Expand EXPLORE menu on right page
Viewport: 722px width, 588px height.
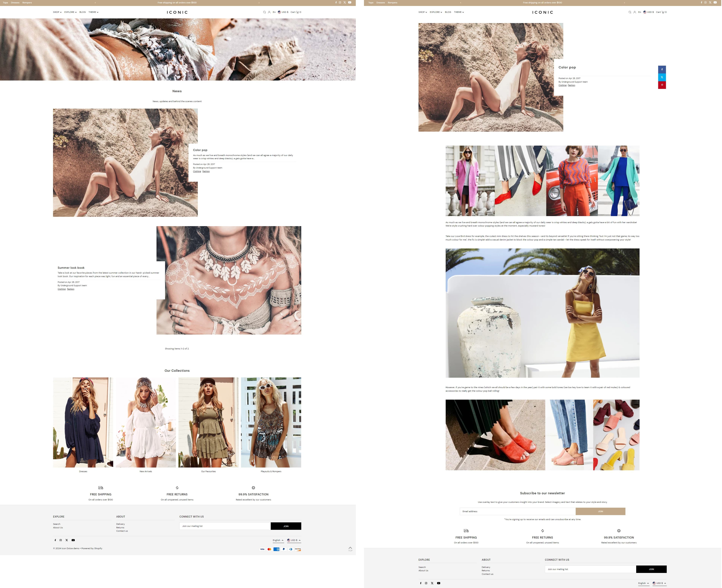click(x=436, y=12)
